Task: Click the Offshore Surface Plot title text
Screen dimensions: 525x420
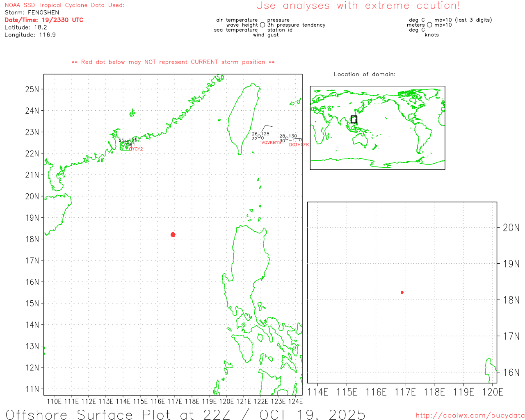Action: click(x=185, y=414)
